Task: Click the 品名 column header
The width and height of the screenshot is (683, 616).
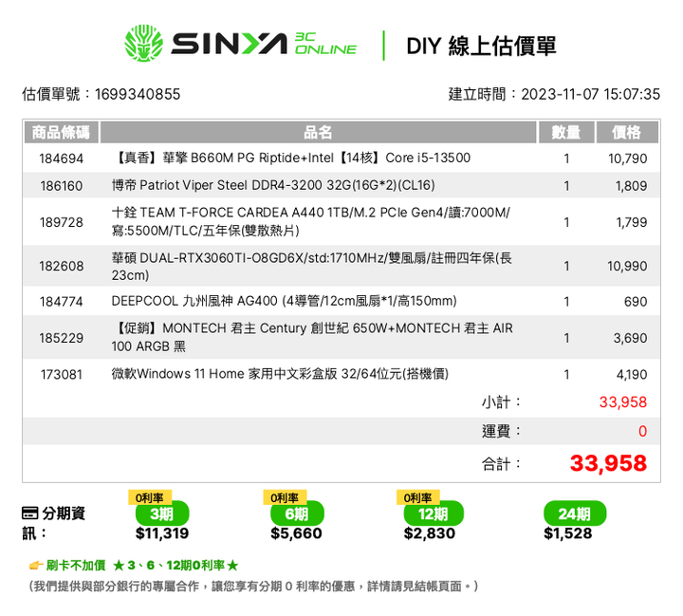Action: (x=318, y=132)
